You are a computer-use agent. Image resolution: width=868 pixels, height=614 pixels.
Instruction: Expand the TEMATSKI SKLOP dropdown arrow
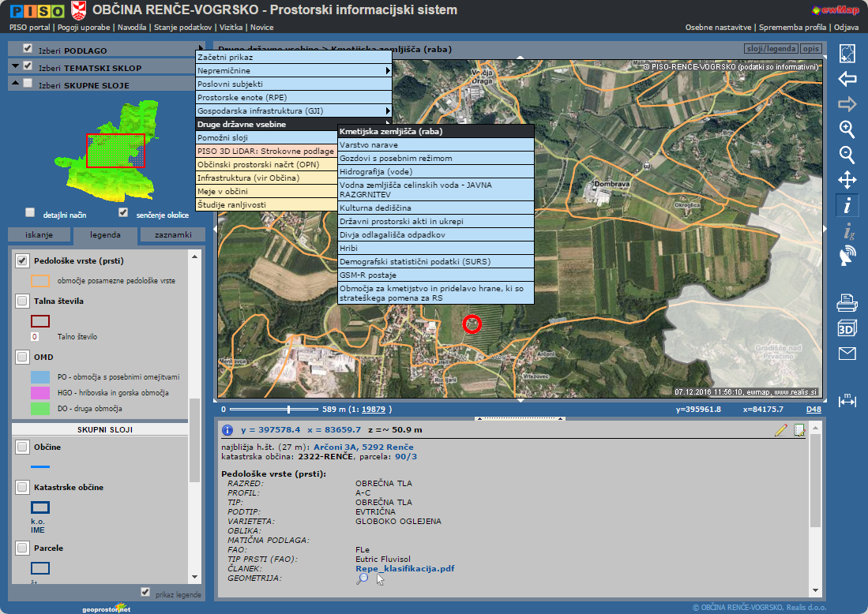(x=15, y=67)
